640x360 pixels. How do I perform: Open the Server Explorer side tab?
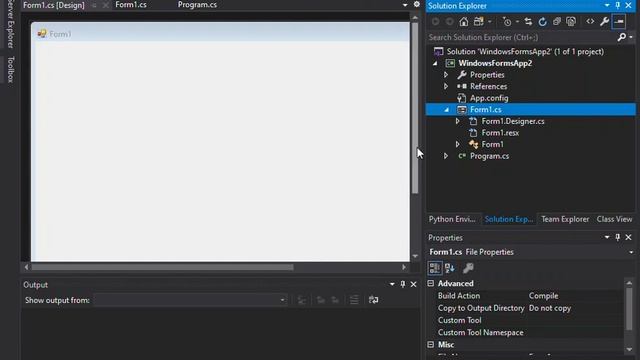click(x=11, y=24)
